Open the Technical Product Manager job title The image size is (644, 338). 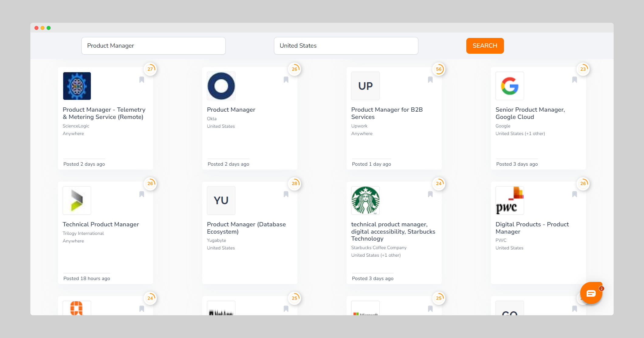coord(101,224)
